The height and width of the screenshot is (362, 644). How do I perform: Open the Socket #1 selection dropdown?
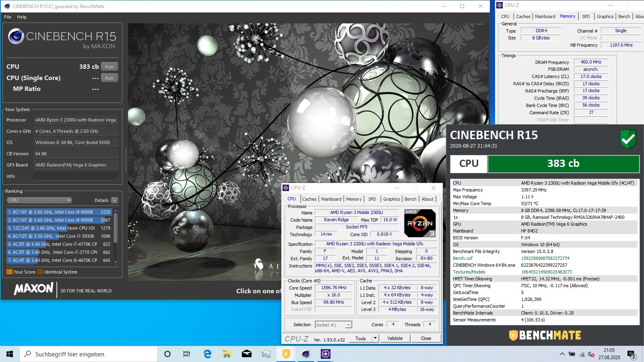[333, 325]
